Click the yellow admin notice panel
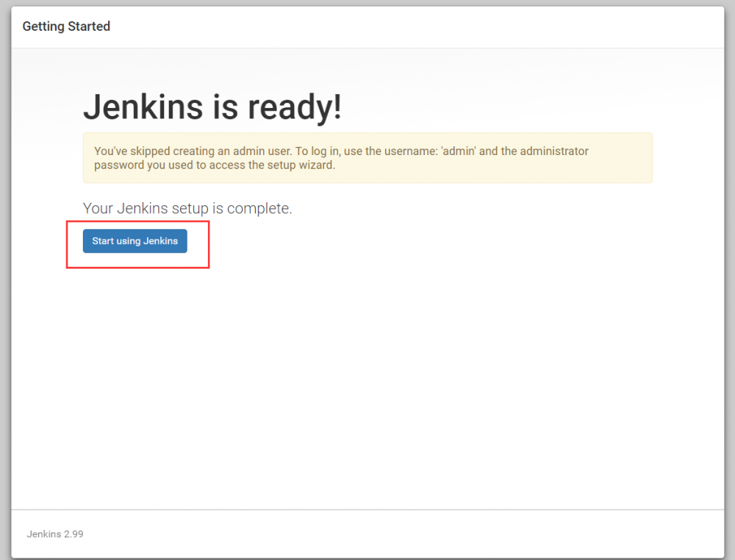The width and height of the screenshot is (735, 560). [x=367, y=157]
